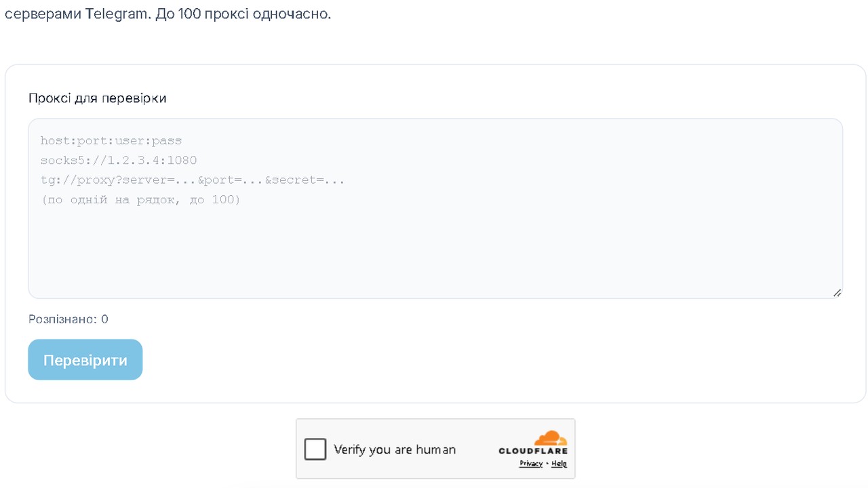Click the Розпізнано: 0 counter text

tap(68, 319)
